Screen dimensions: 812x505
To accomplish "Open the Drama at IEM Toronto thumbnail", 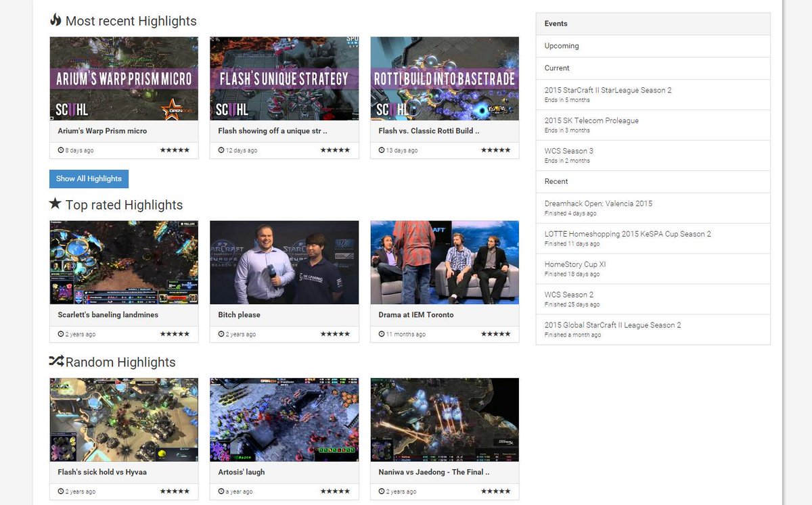I will (x=445, y=262).
